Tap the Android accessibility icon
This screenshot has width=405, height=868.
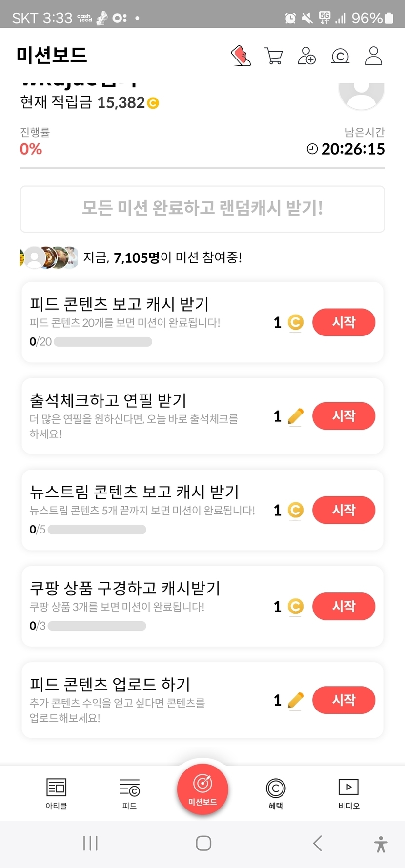(381, 844)
